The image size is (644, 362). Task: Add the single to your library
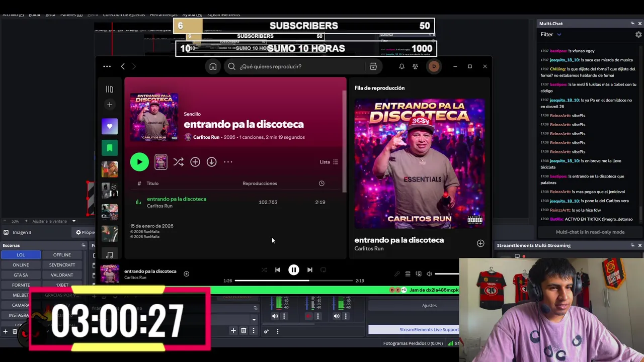[x=195, y=162]
